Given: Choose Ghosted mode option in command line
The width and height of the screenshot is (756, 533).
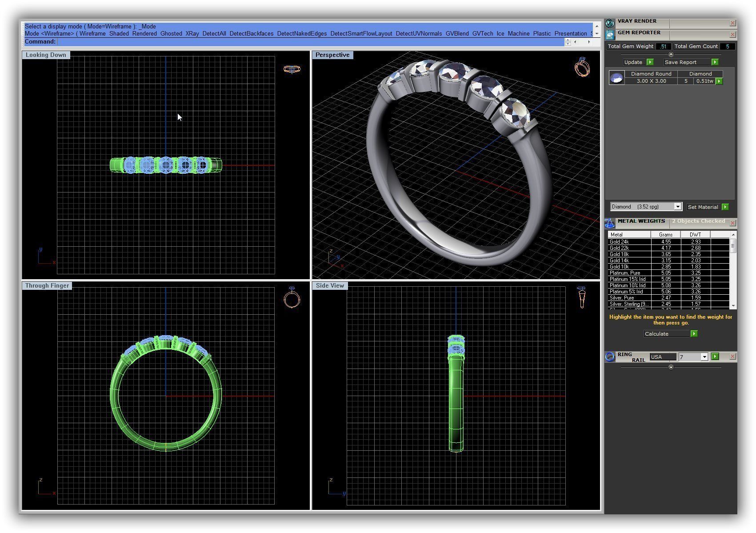Looking at the screenshot, I should 171,34.
